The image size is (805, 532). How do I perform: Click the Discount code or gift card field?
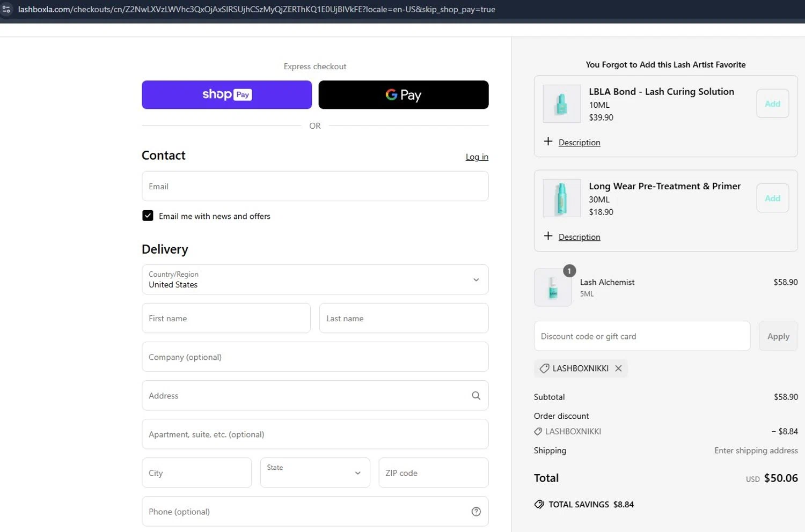pos(642,336)
